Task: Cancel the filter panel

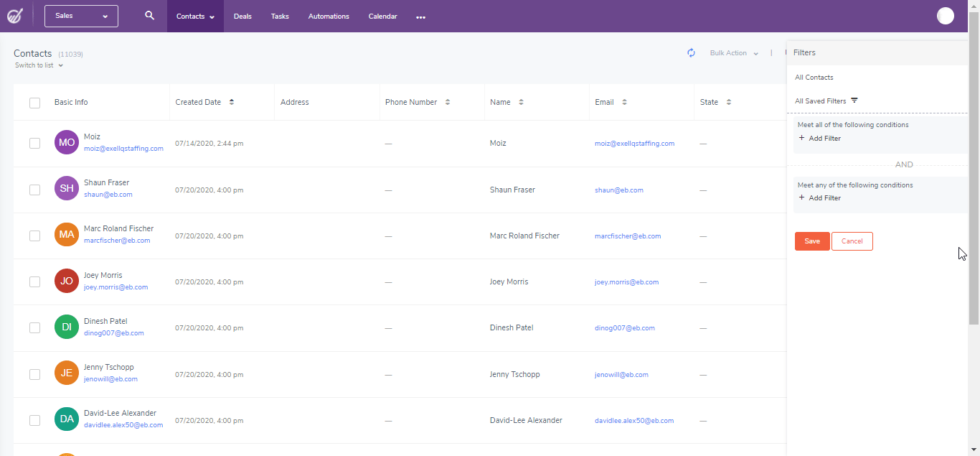Action: click(x=852, y=241)
